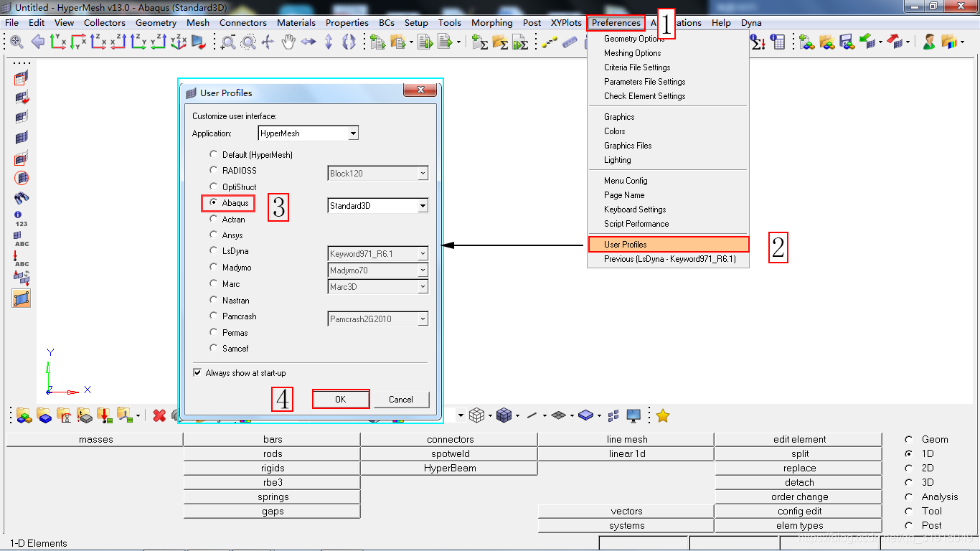Expand the dropdown arrow beside wireframe cube icon
Screen dimensions: 980x551
(490, 415)
